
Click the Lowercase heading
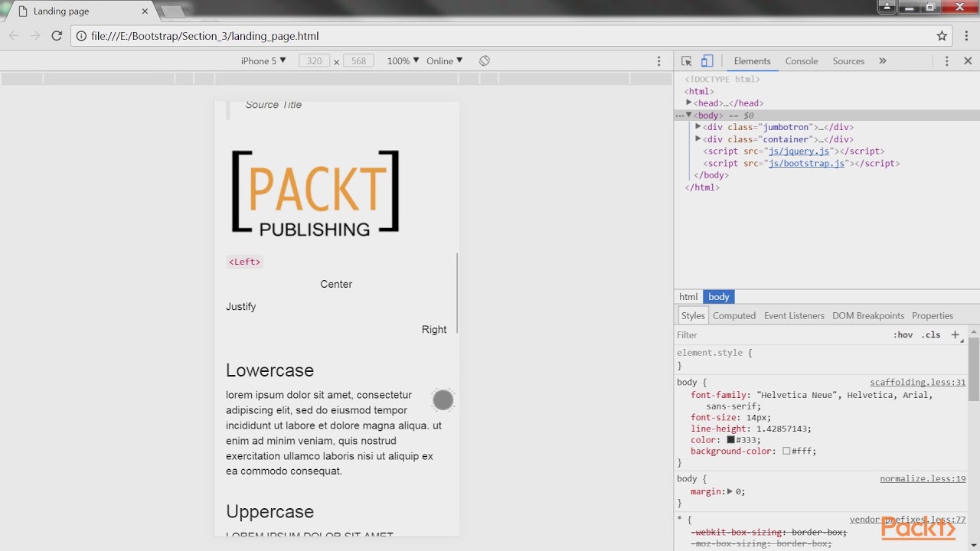pos(269,370)
